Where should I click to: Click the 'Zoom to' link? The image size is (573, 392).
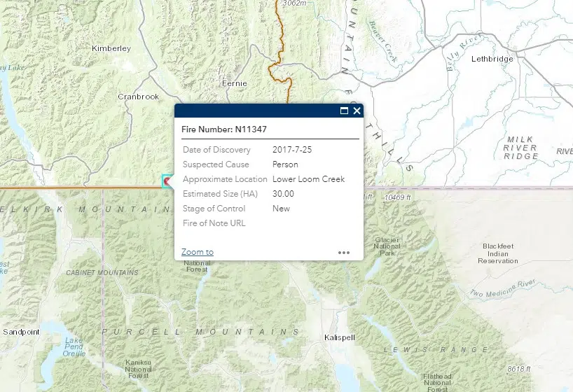click(x=198, y=252)
